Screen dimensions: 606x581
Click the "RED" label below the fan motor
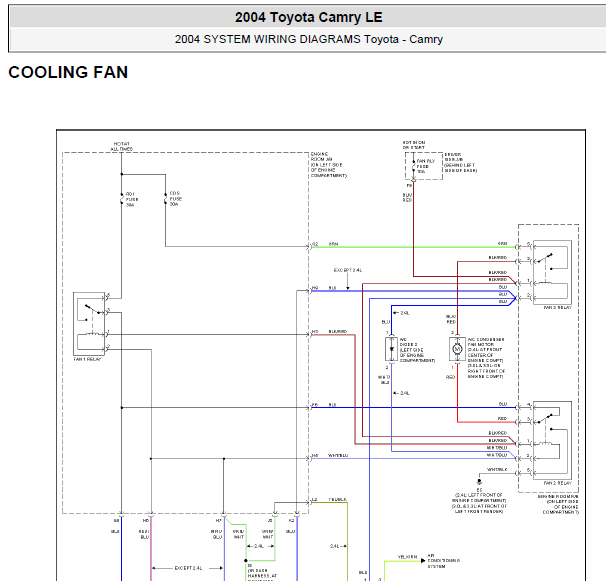[450, 377]
